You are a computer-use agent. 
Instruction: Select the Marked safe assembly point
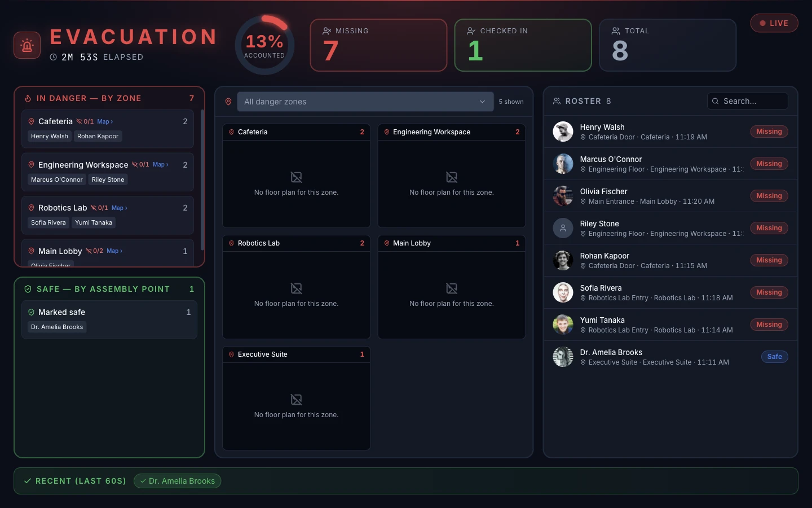pyautogui.click(x=109, y=319)
